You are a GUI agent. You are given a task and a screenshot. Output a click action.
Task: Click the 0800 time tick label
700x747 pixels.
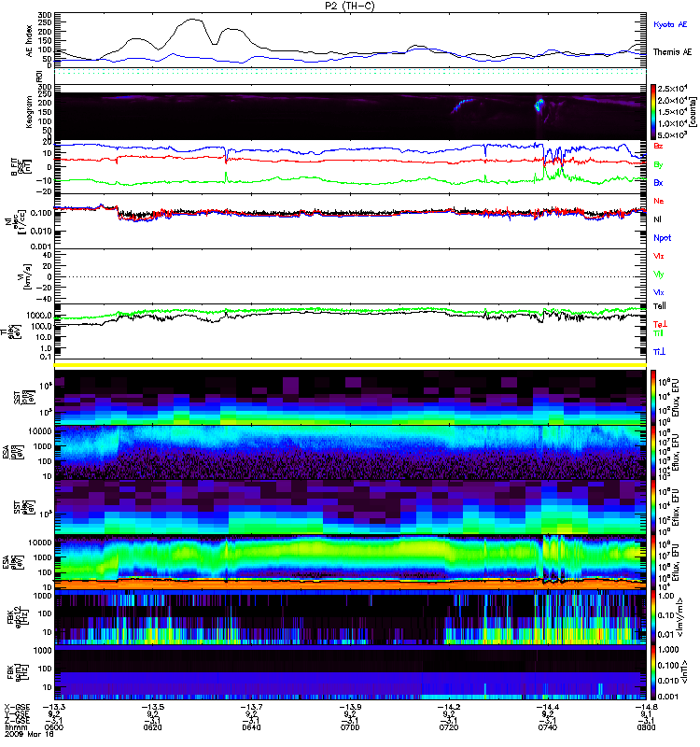[x=646, y=727]
